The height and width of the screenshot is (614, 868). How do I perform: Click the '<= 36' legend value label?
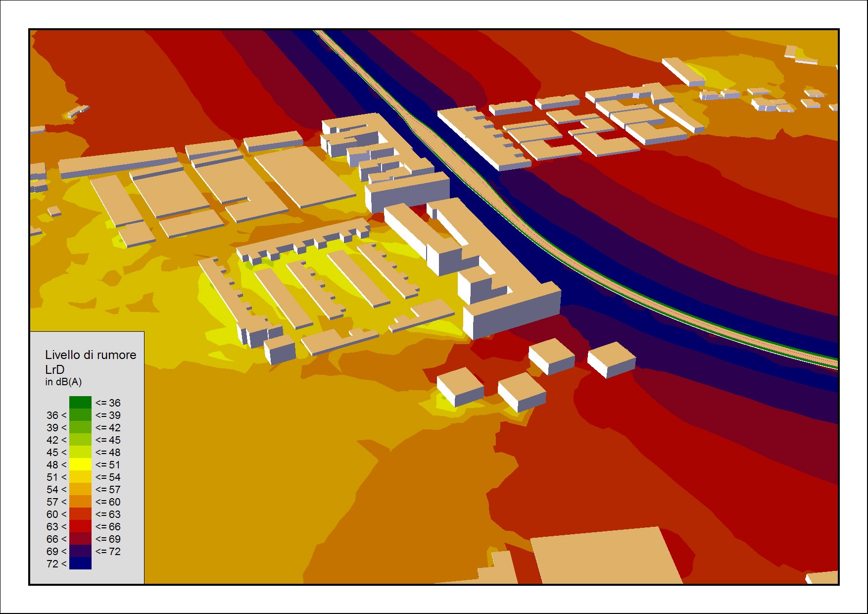click(x=108, y=403)
